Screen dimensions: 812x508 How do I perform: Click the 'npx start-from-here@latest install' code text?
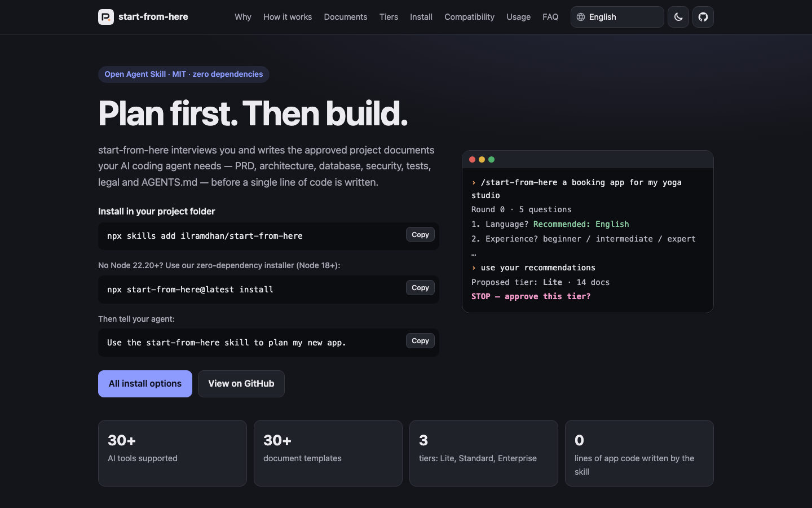coord(190,290)
